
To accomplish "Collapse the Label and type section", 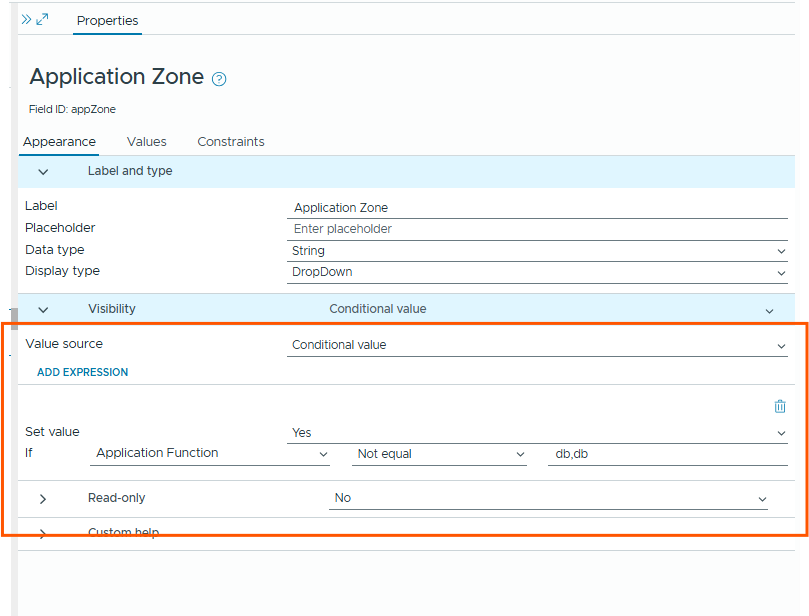I will pos(43,172).
